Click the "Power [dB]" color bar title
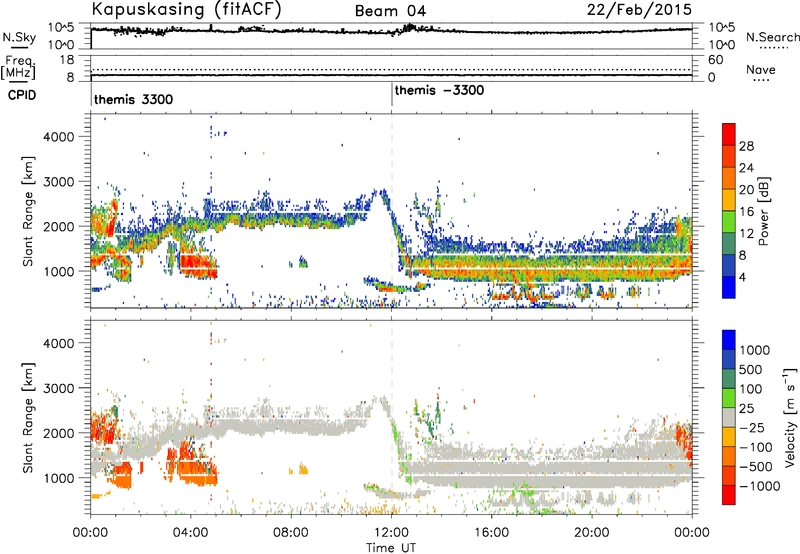 pos(764,211)
